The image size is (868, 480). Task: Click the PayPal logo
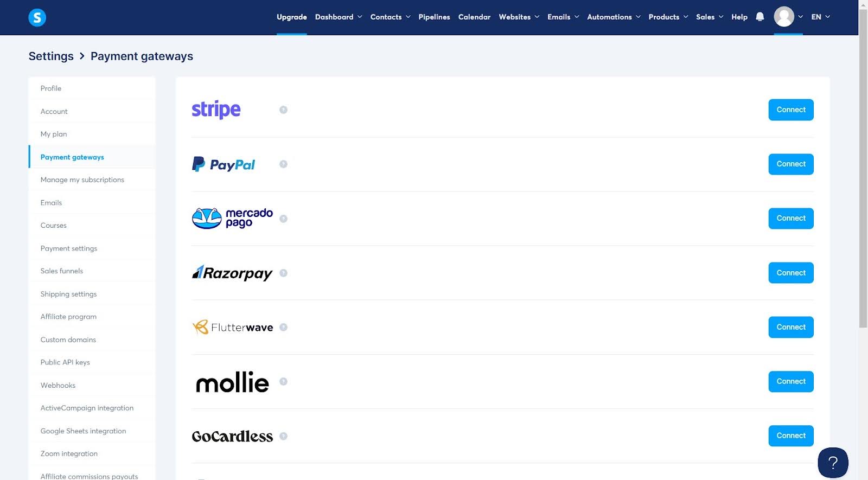[x=224, y=164]
